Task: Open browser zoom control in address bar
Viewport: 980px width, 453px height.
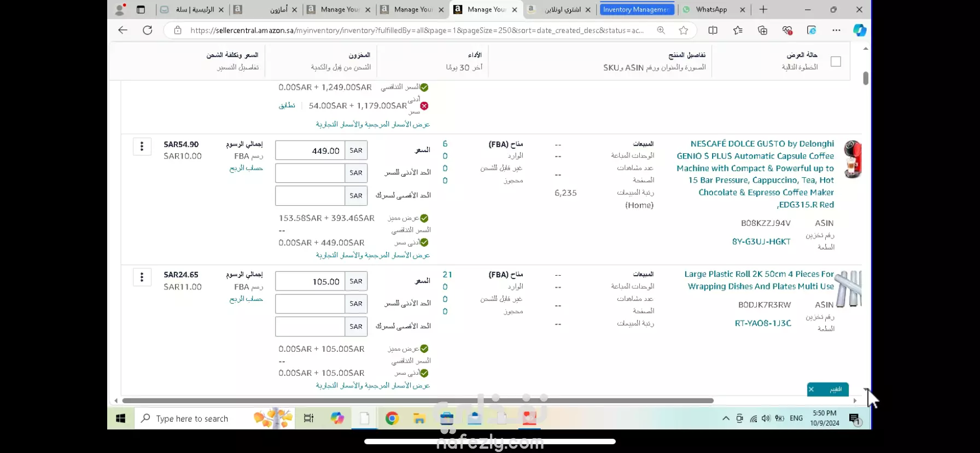Action: [661, 30]
